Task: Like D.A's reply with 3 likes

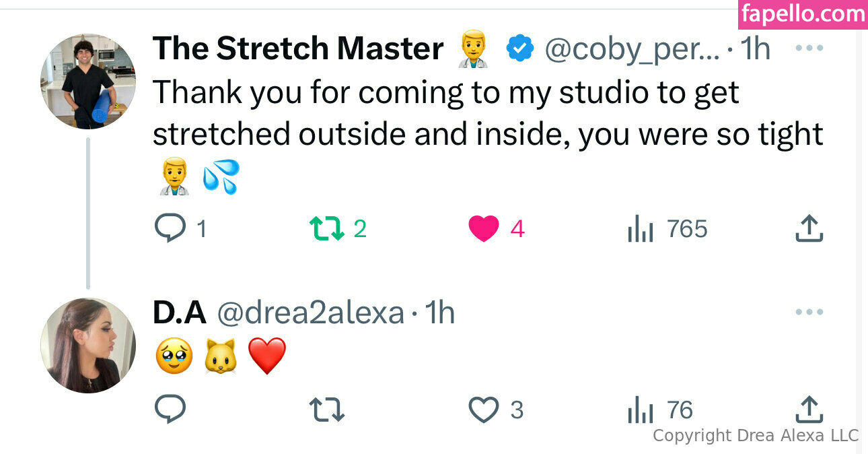Action: coord(484,410)
